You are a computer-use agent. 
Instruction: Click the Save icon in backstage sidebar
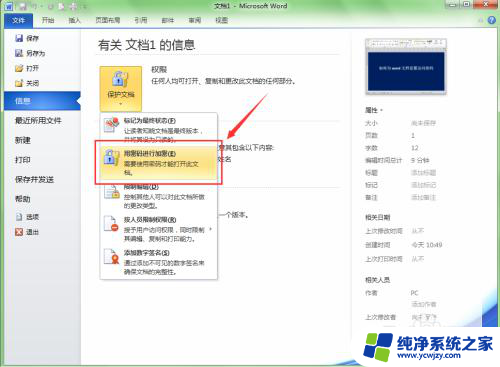click(19, 38)
